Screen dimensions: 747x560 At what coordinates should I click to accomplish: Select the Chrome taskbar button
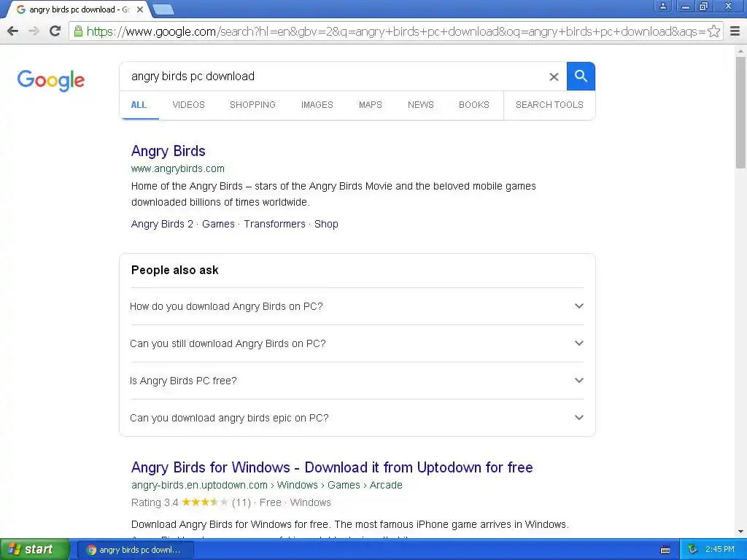tap(135, 550)
